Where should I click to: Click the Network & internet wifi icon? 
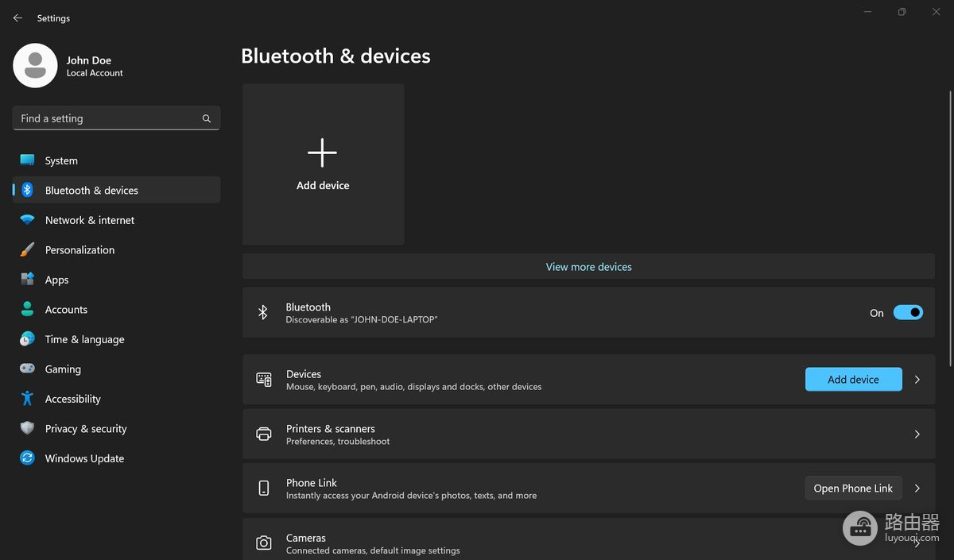click(27, 220)
